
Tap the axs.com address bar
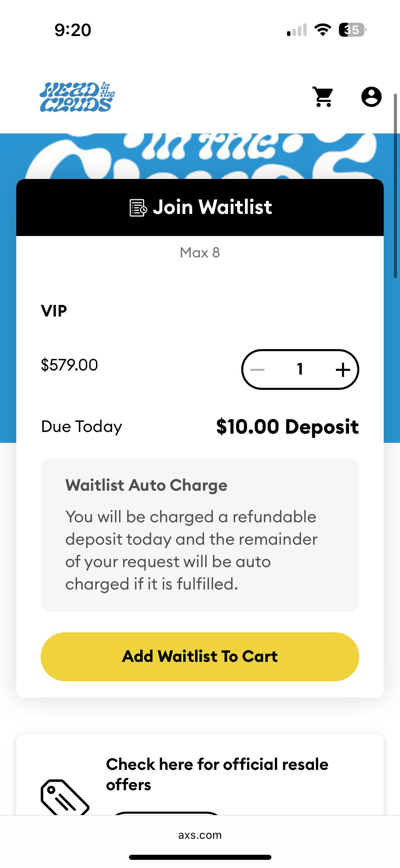click(x=200, y=835)
